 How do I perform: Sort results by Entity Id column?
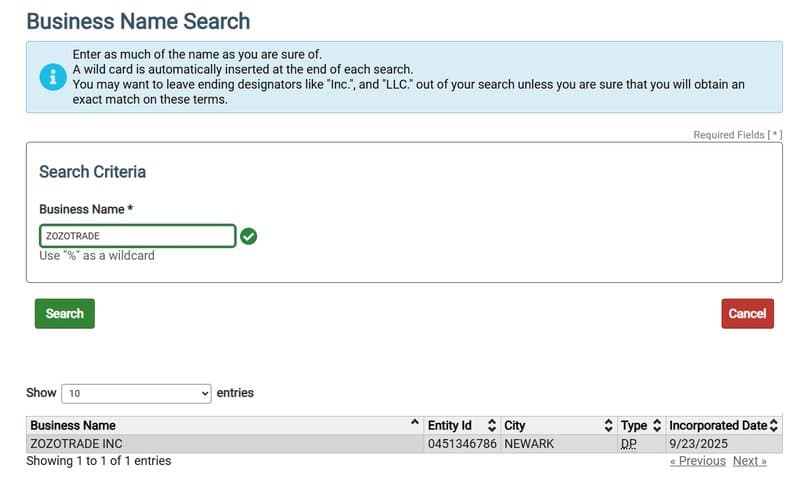(x=462, y=425)
